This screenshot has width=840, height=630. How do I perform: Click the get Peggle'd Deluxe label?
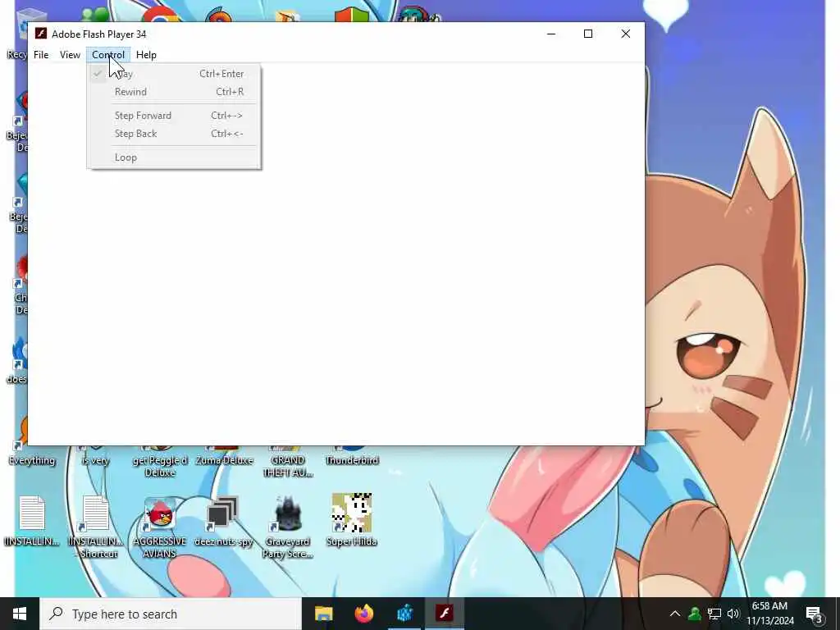tap(160, 466)
